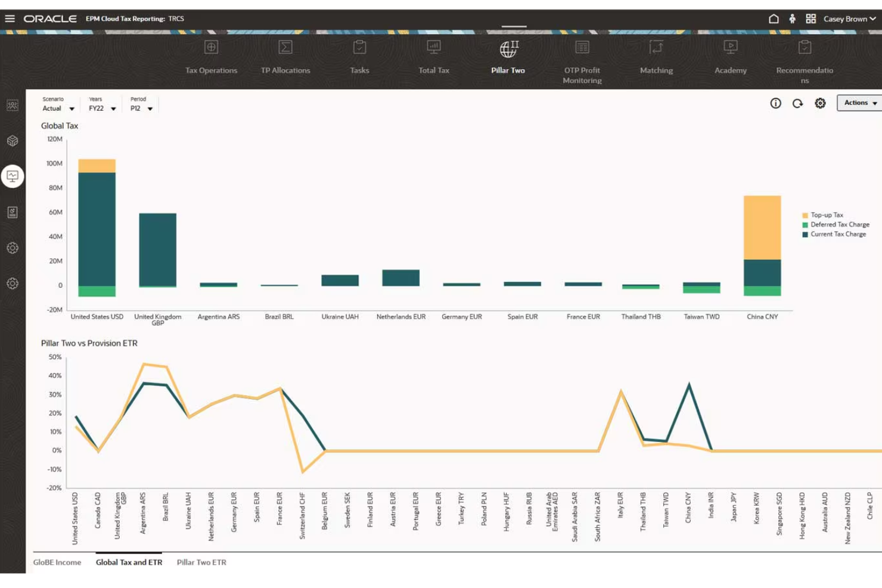The height and width of the screenshot is (588, 882).
Task: Click the information icon near Actions
Action: click(775, 103)
